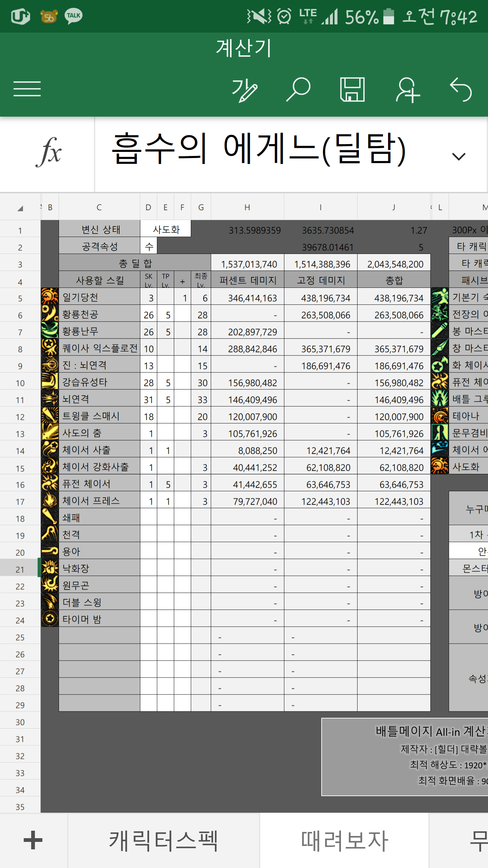Click the fx function button
This screenshot has height=868, width=488.
click(x=48, y=152)
